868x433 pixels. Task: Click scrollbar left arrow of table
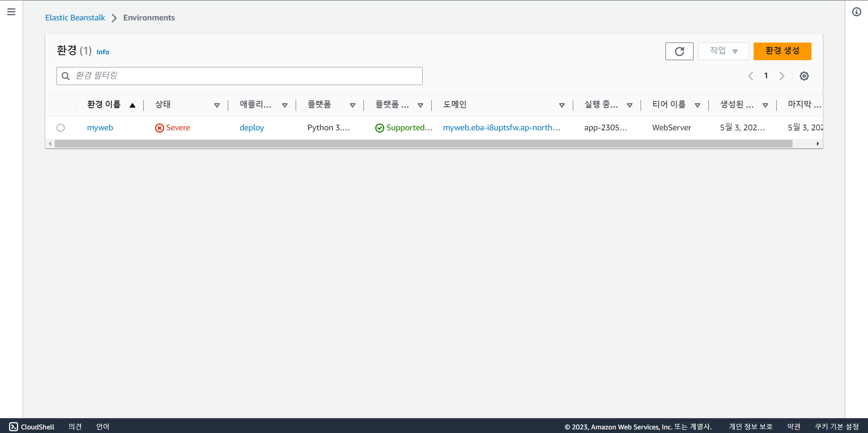pyautogui.click(x=50, y=144)
